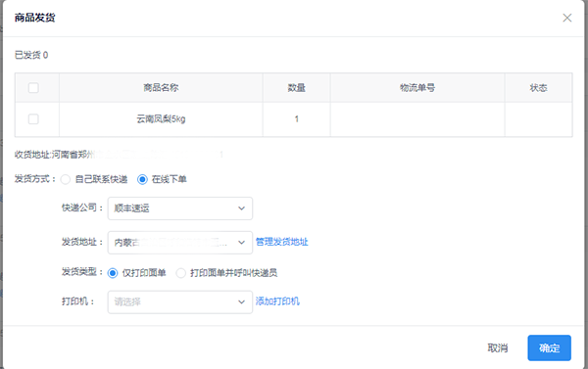The image size is (588, 369).
Task: Close the 商品发货 dialog with the X icon
Action: [567, 18]
